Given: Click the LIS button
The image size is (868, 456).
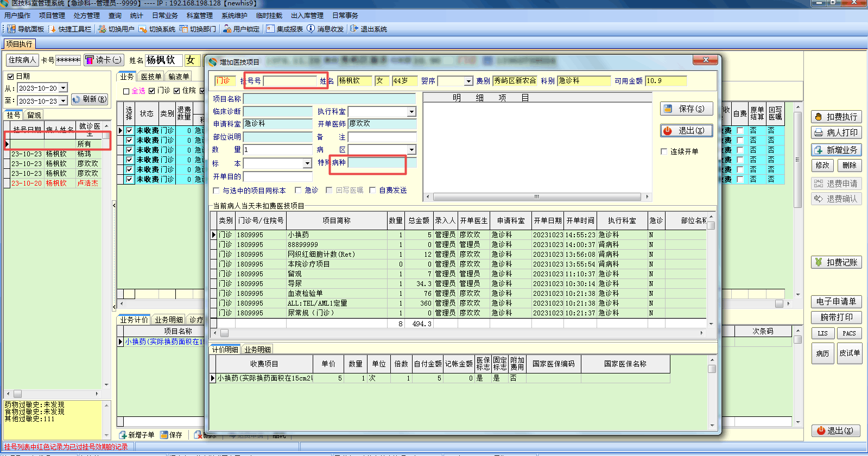Looking at the screenshot, I should click(x=822, y=333).
